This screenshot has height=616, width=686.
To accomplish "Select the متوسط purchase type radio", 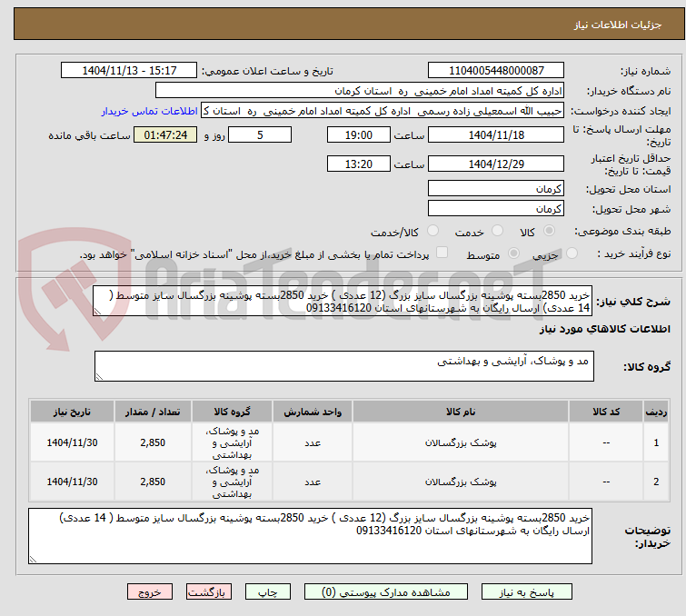I will coord(513,253).
